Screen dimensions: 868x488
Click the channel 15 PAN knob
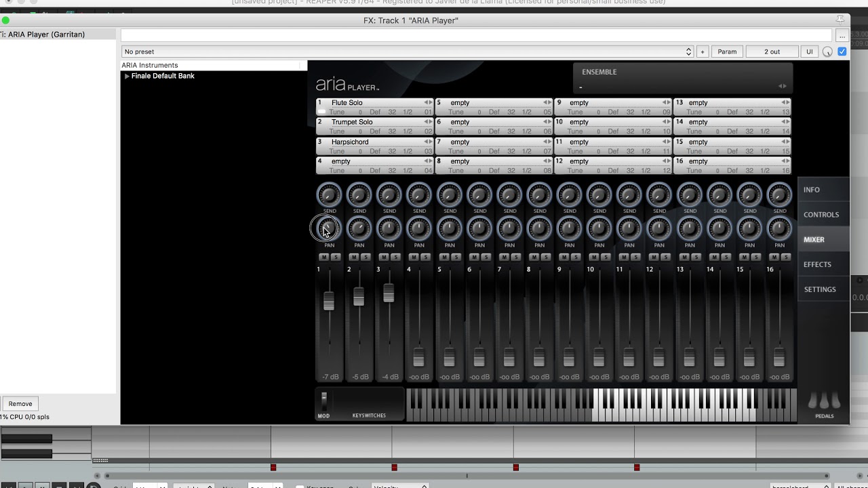[749, 229]
